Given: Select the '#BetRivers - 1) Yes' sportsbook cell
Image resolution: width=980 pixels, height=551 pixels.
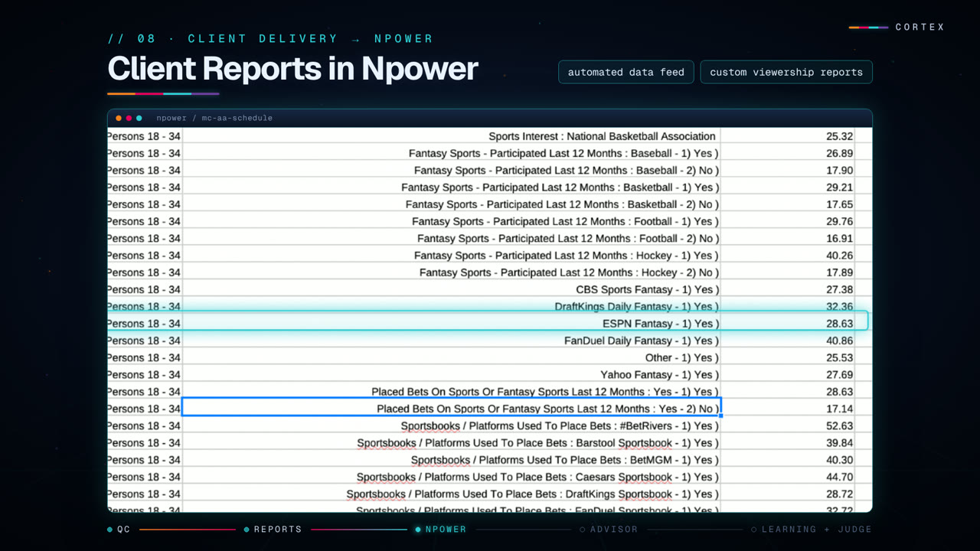Looking at the screenshot, I should coord(452,425).
